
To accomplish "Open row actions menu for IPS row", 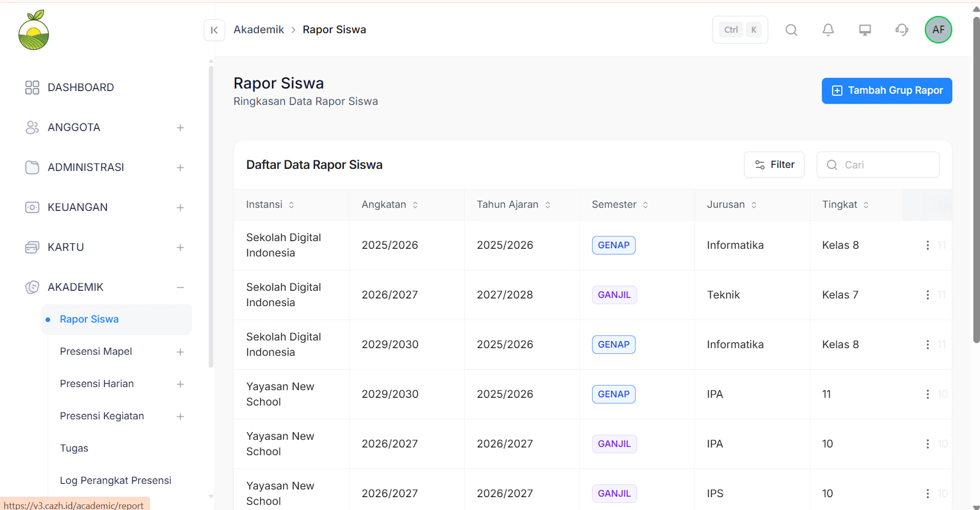I will [927, 493].
